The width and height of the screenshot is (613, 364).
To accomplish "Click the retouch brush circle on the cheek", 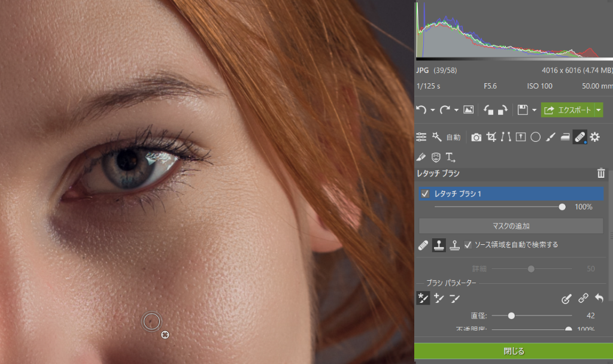I will pos(151,321).
